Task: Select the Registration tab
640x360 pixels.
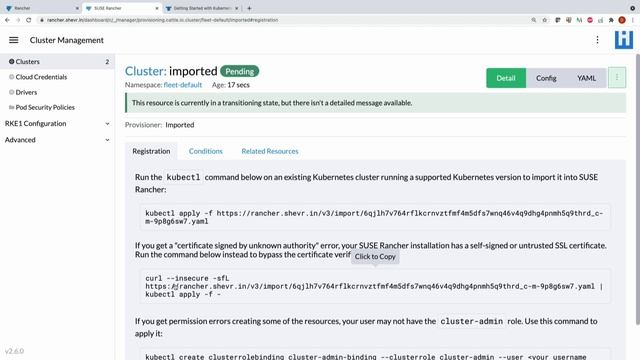Action: coord(151,151)
